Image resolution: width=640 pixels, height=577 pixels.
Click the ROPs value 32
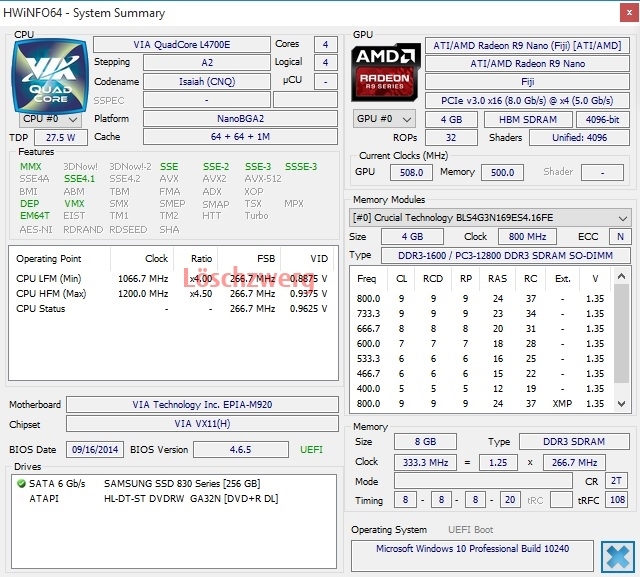click(451, 138)
